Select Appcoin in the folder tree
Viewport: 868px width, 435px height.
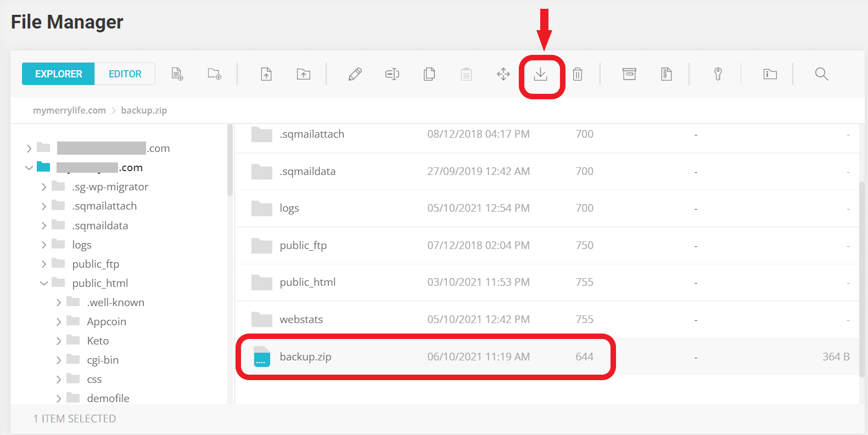[107, 321]
